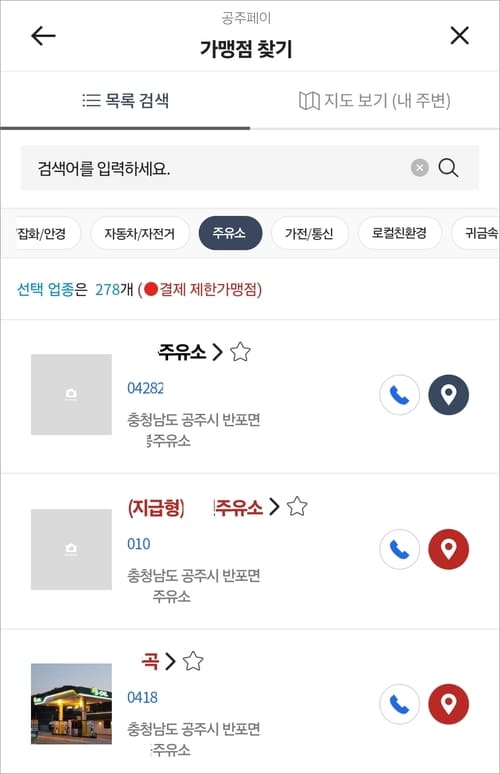Call the (지급형) gas station listing
The height and width of the screenshot is (774, 500).
point(400,549)
